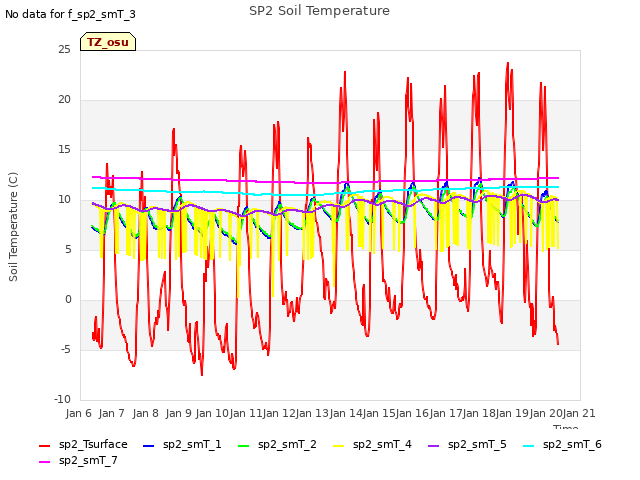This screenshot has height=480, width=640.
Task: Click the yellow sp2_smT_4 legend swatch
Action: coord(339,446)
